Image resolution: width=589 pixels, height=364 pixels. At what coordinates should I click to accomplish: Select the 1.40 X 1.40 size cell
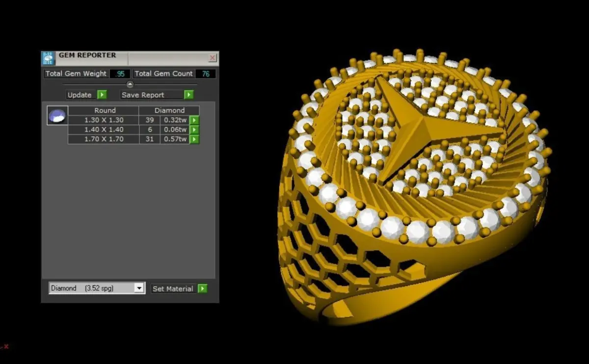104,130
